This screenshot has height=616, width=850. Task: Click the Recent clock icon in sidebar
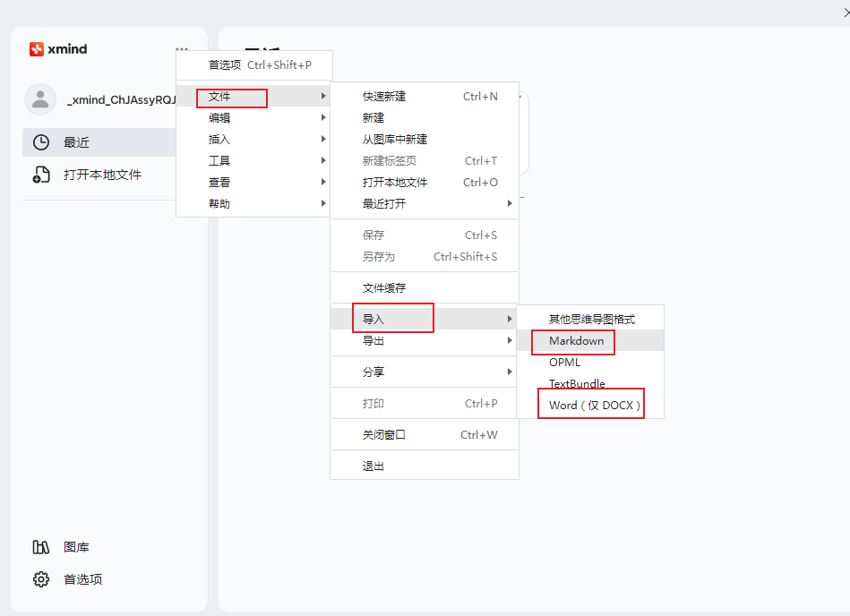[x=41, y=142]
